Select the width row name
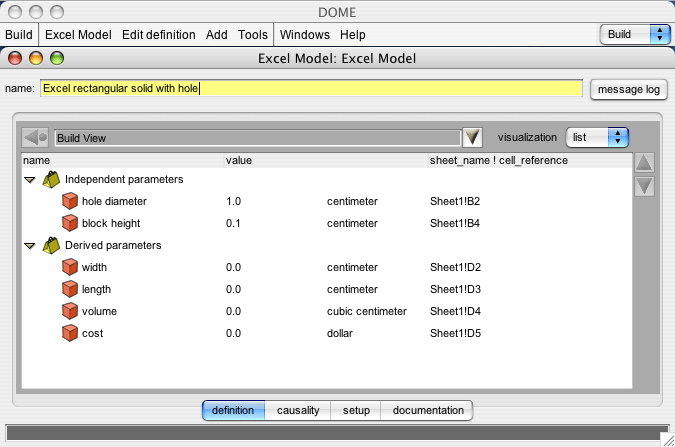 [x=94, y=267]
